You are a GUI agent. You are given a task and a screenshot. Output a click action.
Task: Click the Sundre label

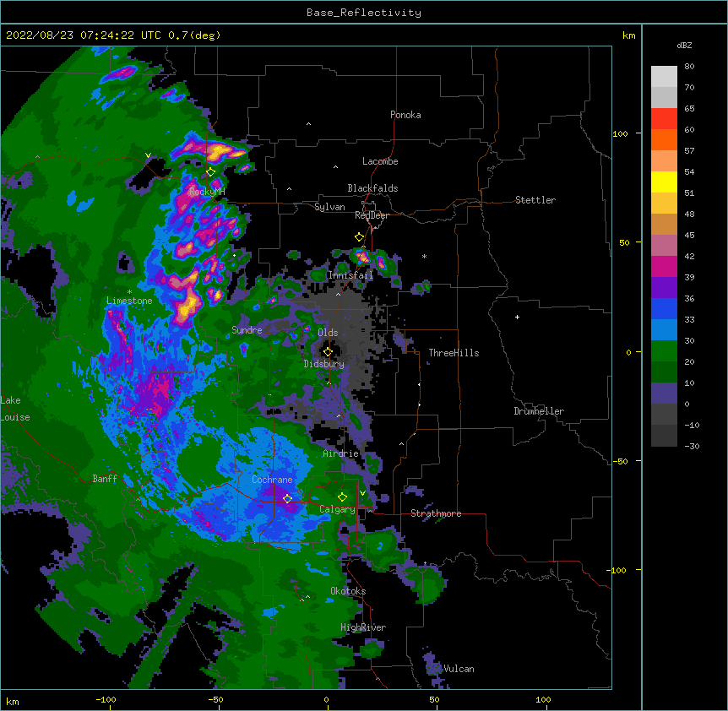point(247,330)
